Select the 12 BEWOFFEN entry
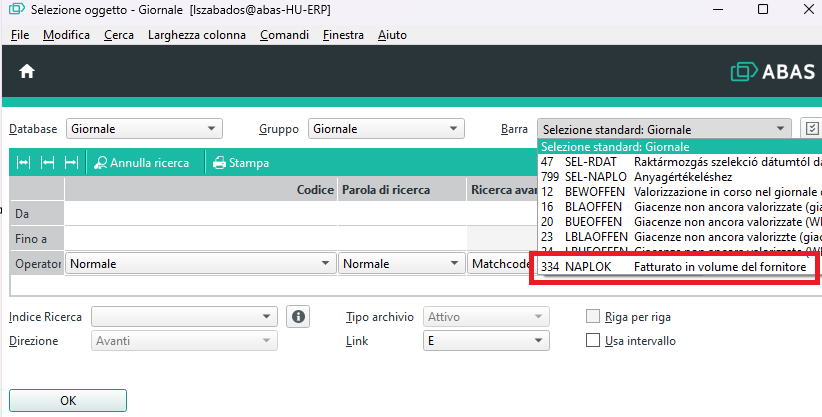Viewport: 822px width, 417px height. [680, 191]
